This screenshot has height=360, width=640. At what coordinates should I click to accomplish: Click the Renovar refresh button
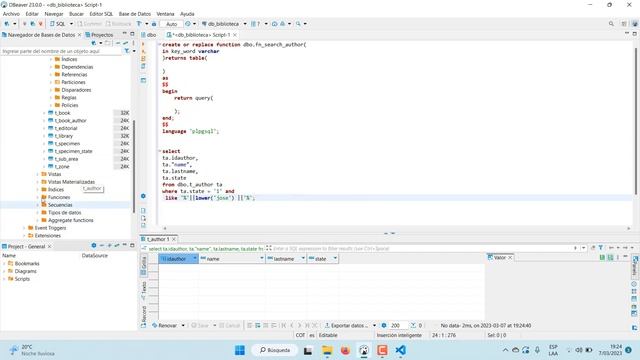(x=165, y=326)
